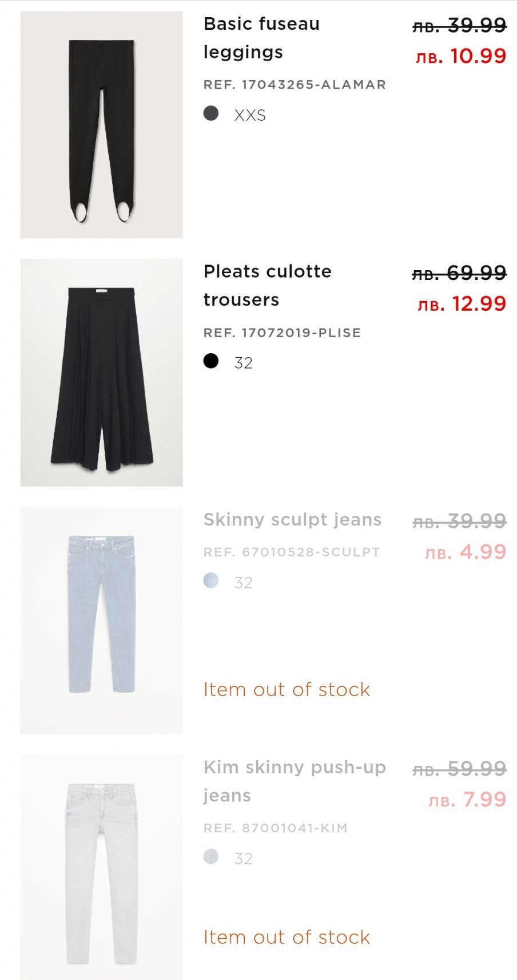Tap the light blue swatch on sculpt jeans
This screenshot has width=517, height=980.
tap(211, 581)
